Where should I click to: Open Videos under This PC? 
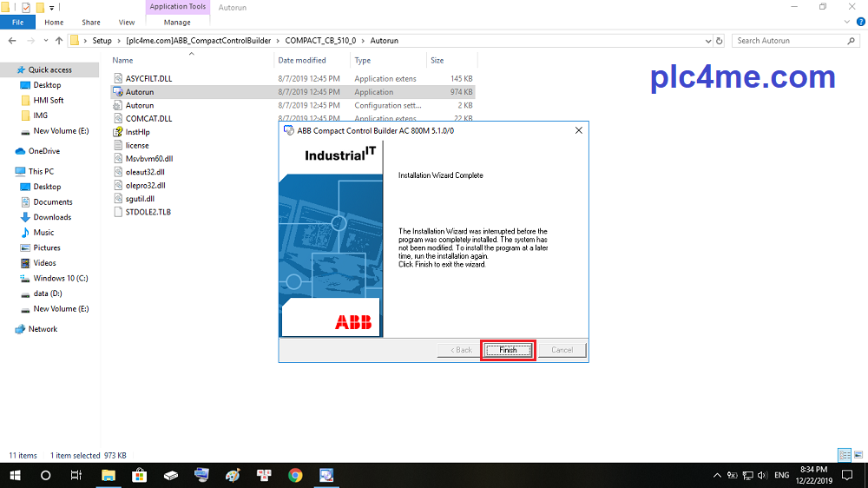(44, 263)
